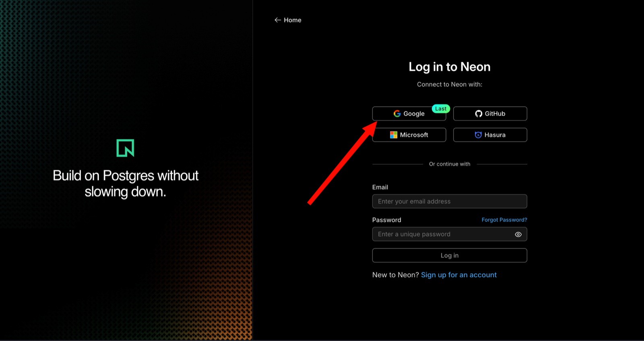The width and height of the screenshot is (644, 341).
Task: Click the Log in button
Action: click(450, 256)
